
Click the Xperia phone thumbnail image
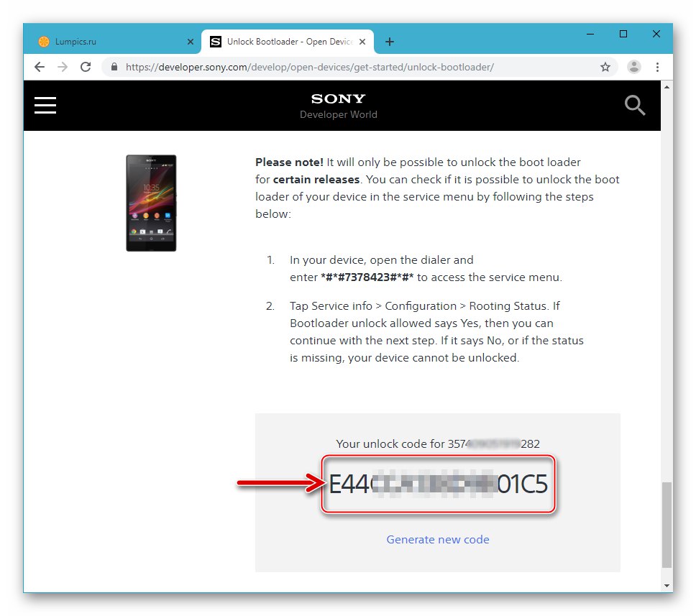point(151,203)
